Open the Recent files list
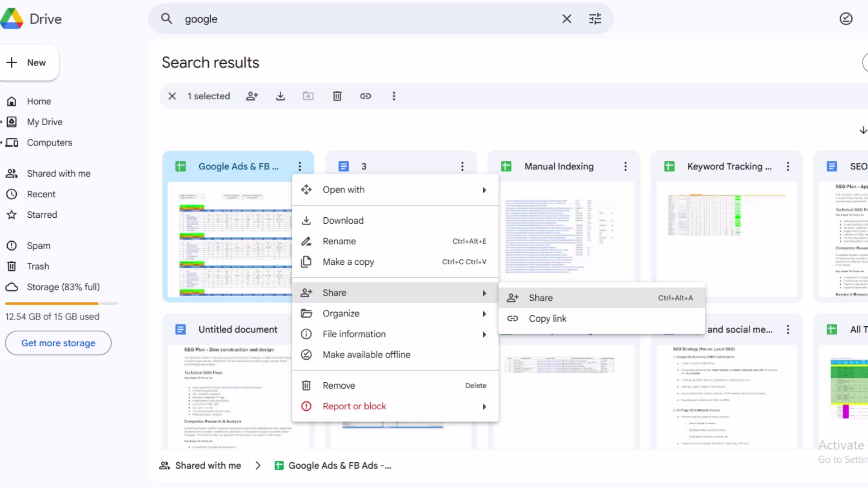868x488 pixels. click(41, 194)
